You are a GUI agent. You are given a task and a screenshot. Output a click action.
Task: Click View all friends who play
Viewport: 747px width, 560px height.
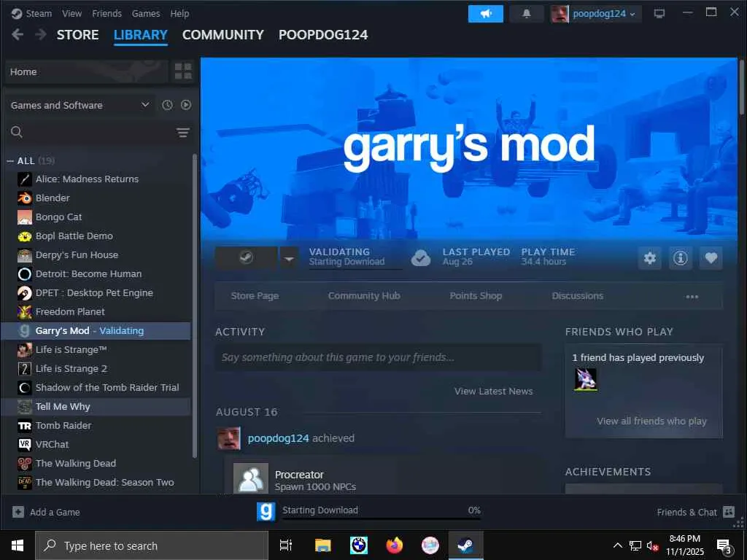tap(651, 421)
